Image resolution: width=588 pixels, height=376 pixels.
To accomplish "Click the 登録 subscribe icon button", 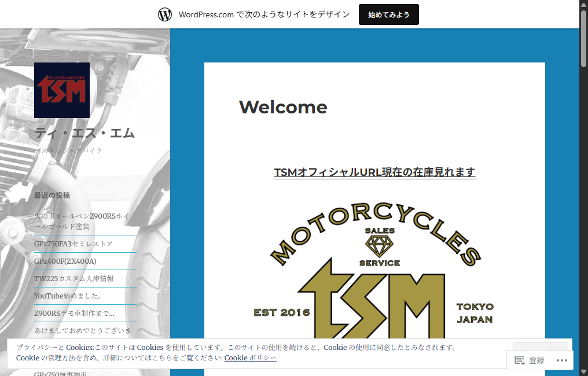I will [529, 360].
